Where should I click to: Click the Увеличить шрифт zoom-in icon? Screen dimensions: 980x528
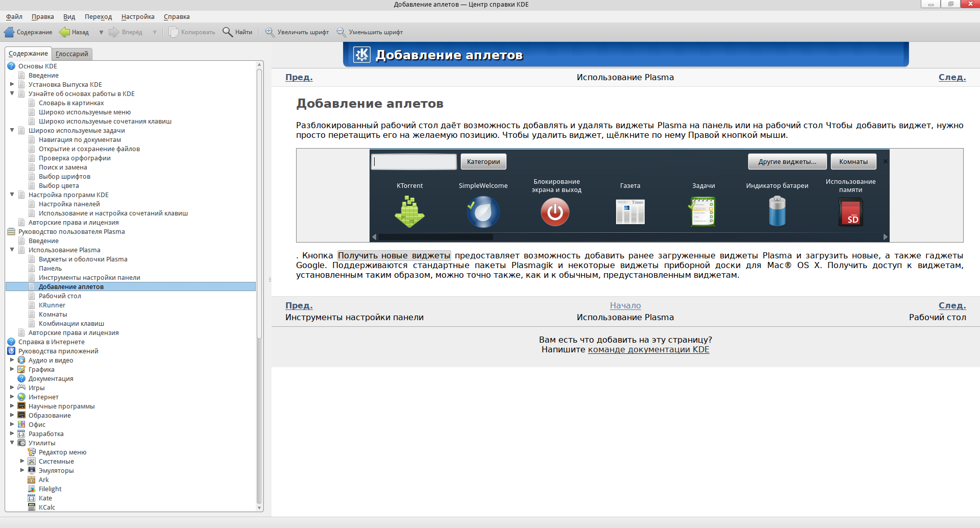[270, 32]
